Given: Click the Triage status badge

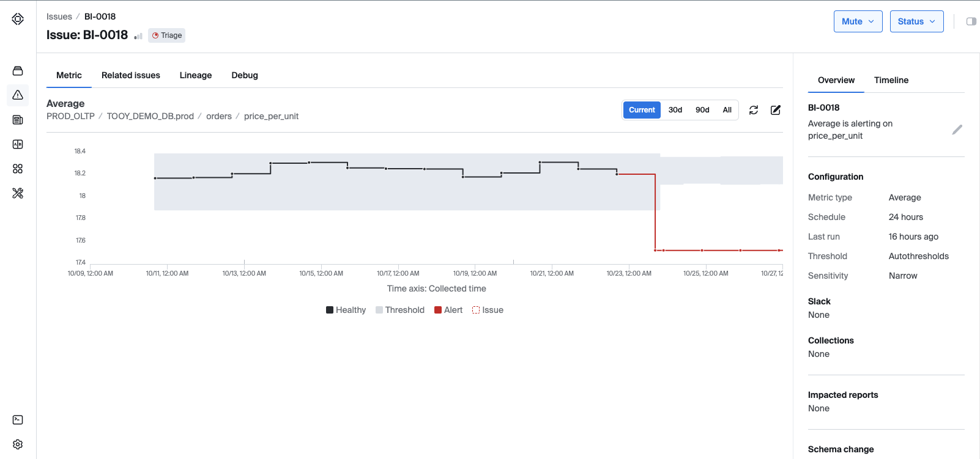Looking at the screenshot, I should pos(166,35).
